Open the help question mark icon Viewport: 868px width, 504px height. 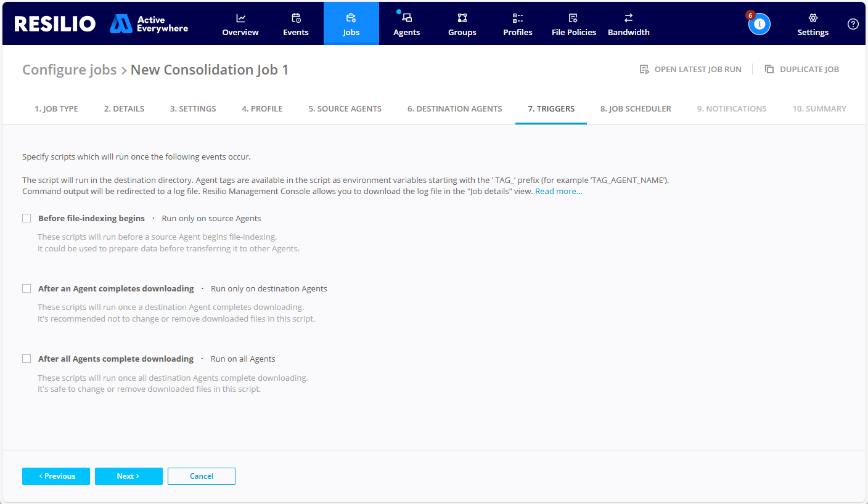[853, 24]
